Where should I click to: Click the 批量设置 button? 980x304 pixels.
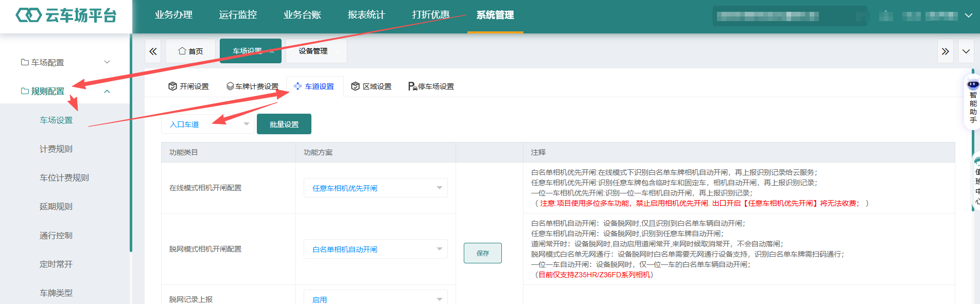tap(284, 124)
